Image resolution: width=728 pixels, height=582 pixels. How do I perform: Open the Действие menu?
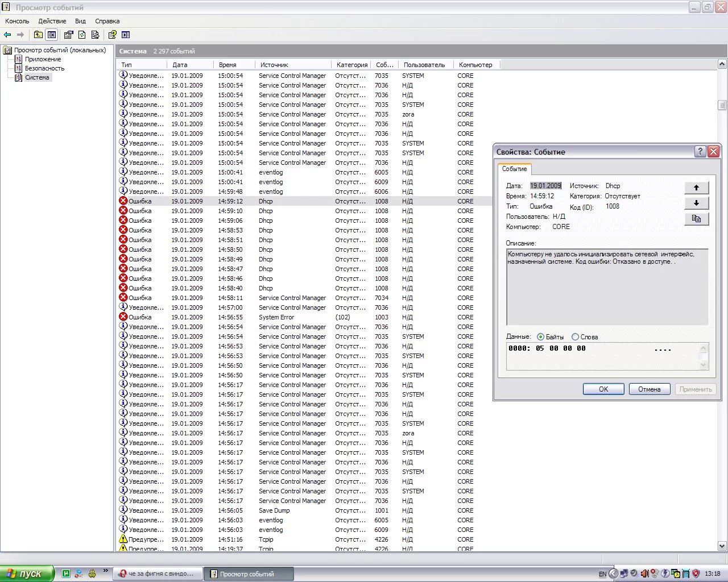pos(52,21)
